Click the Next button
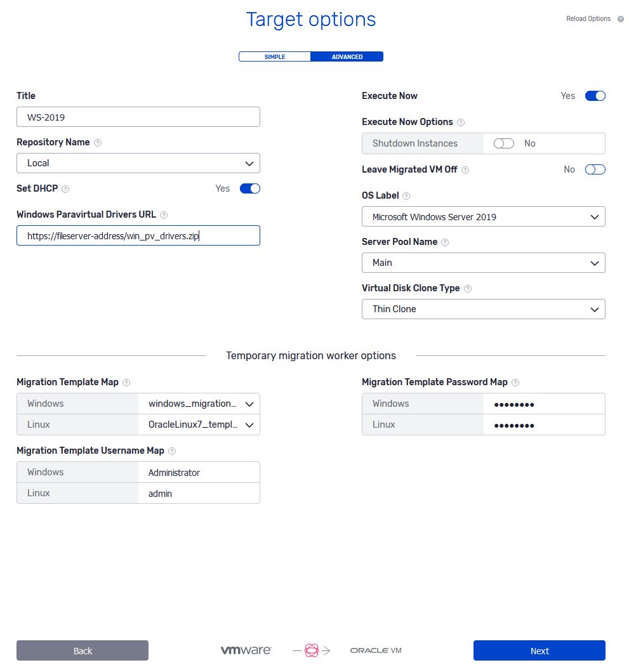The width and height of the screenshot is (629, 672). tap(539, 650)
